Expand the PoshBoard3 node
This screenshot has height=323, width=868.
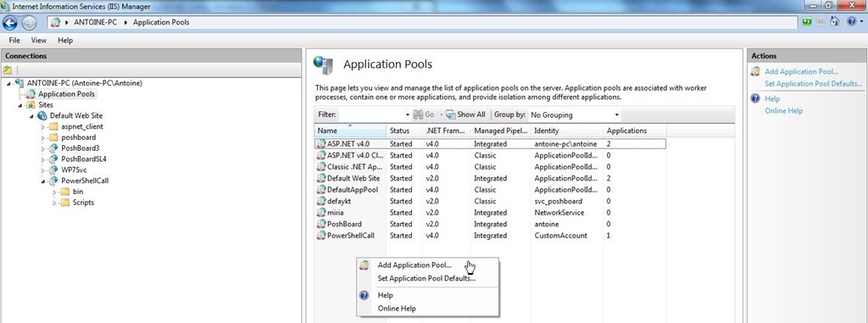(x=43, y=148)
